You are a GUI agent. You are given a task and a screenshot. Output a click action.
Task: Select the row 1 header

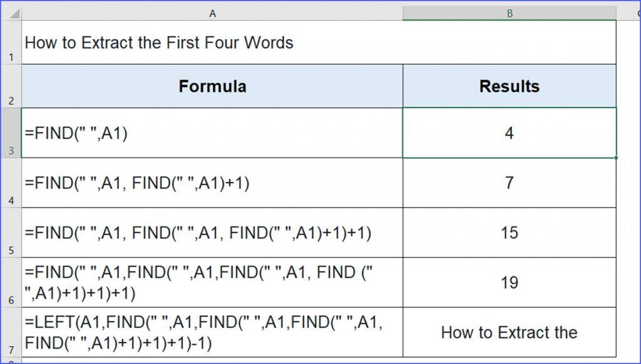tap(11, 43)
